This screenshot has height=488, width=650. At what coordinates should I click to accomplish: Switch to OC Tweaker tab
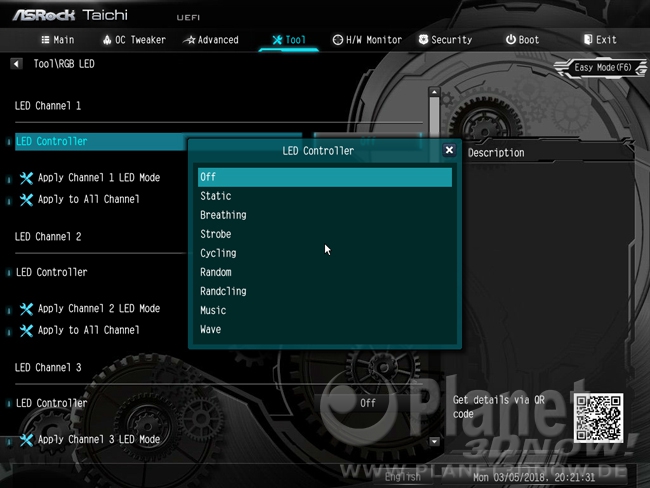tap(134, 40)
